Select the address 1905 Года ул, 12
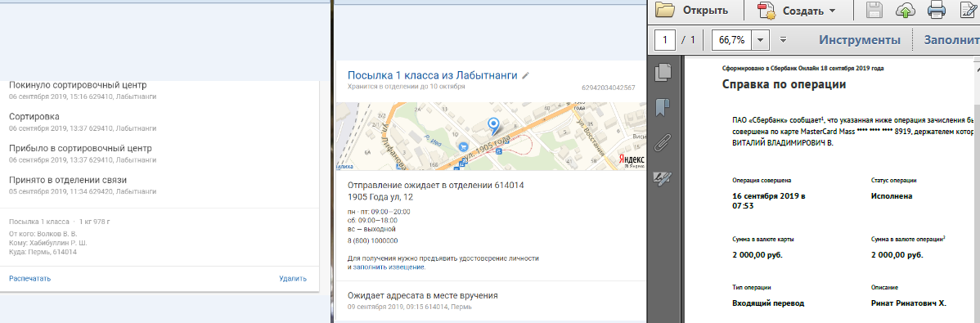This screenshot has width=980, height=323. [x=380, y=197]
